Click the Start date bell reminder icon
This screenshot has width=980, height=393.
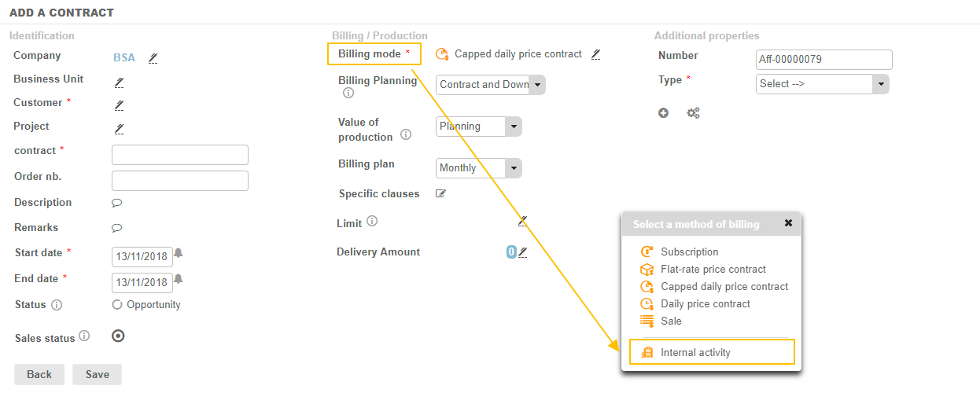179,253
